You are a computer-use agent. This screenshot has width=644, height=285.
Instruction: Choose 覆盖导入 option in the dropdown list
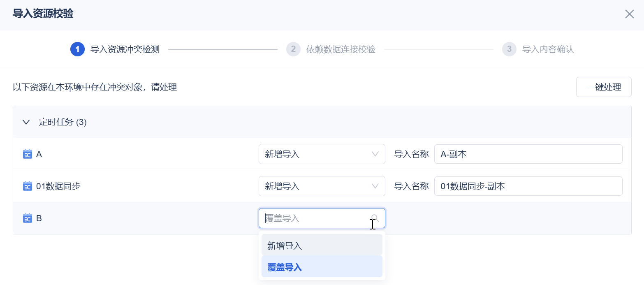(x=322, y=267)
